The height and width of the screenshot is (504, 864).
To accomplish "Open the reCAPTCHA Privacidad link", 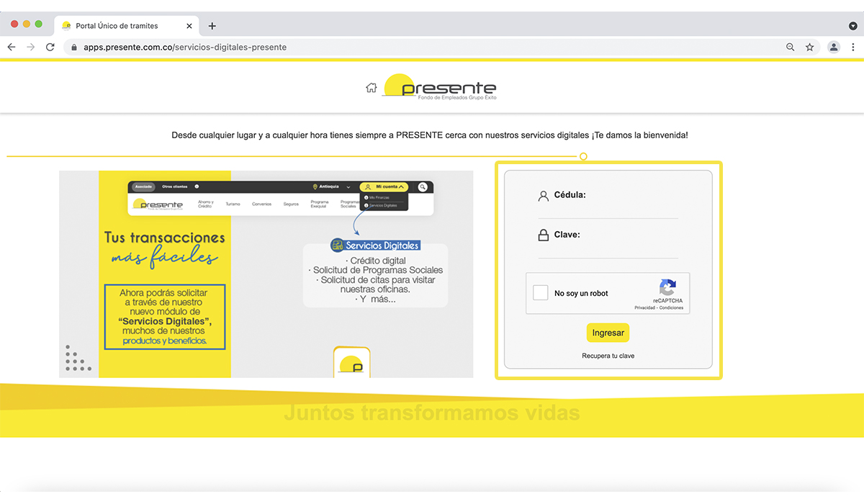I will [x=644, y=307].
